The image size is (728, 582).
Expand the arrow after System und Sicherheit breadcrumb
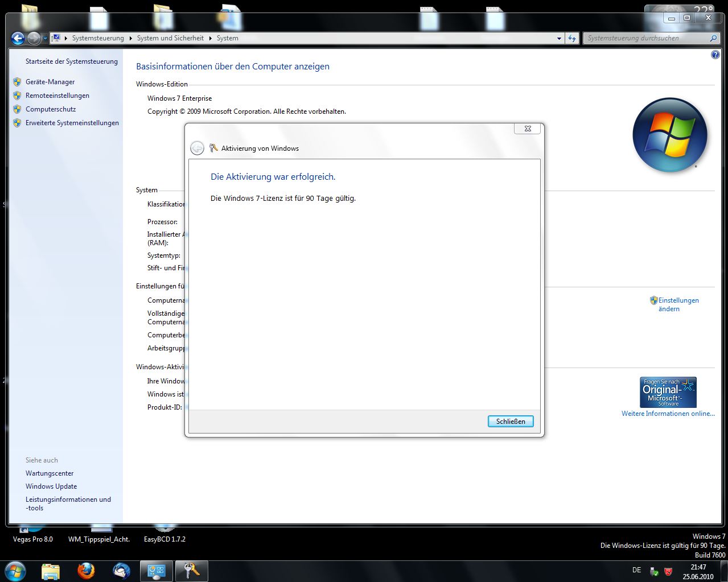pos(210,38)
